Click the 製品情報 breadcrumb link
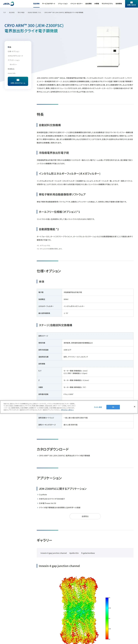This screenshot has width=138, height=644. pos(12,12)
